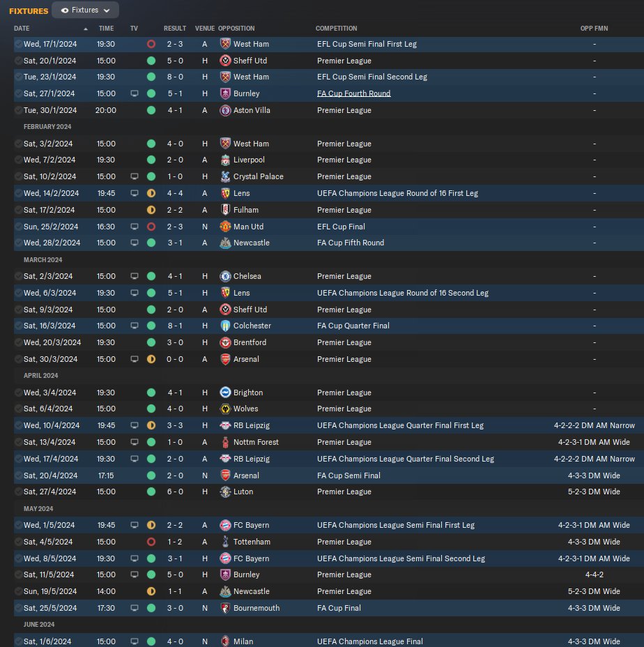
Task: Click the Crystal Palace club badge
Action: [x=225, y=176]
